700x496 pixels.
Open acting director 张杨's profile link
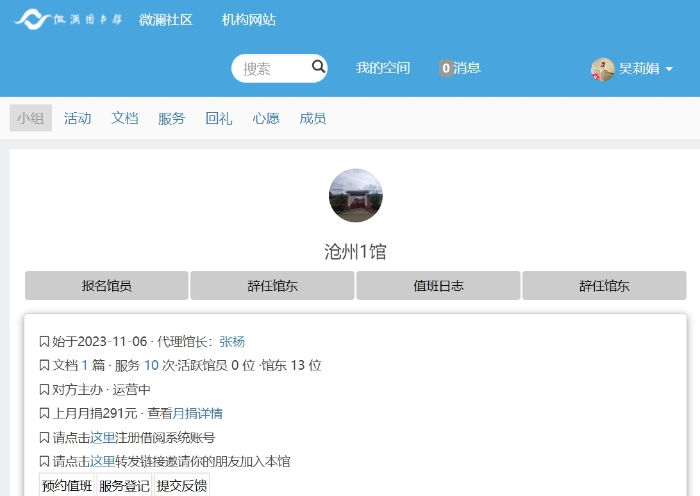pyautogui.click(x=232, y=341)
